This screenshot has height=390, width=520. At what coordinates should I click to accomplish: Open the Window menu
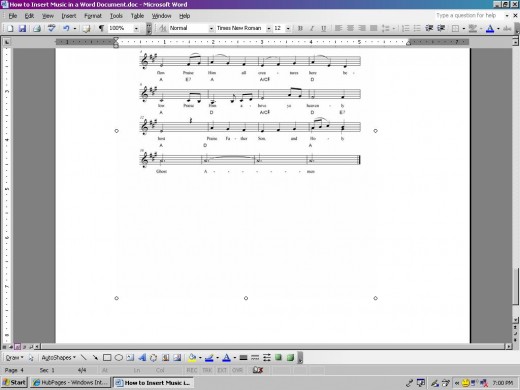tap(161, 16)
